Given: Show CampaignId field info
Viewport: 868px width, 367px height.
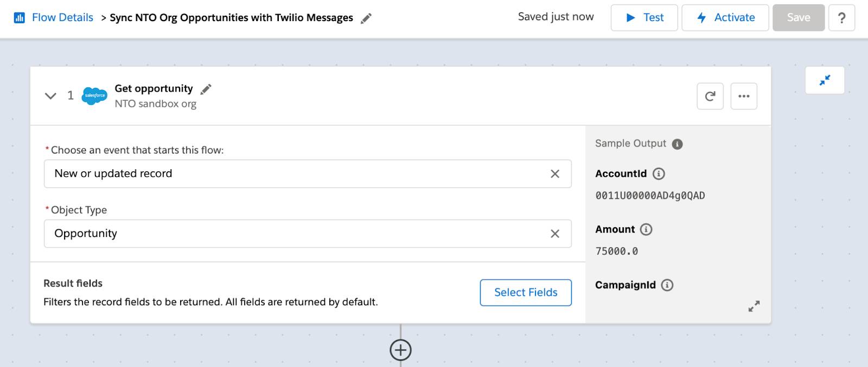Looking at the screenshot, I should [x=667, y=285].
